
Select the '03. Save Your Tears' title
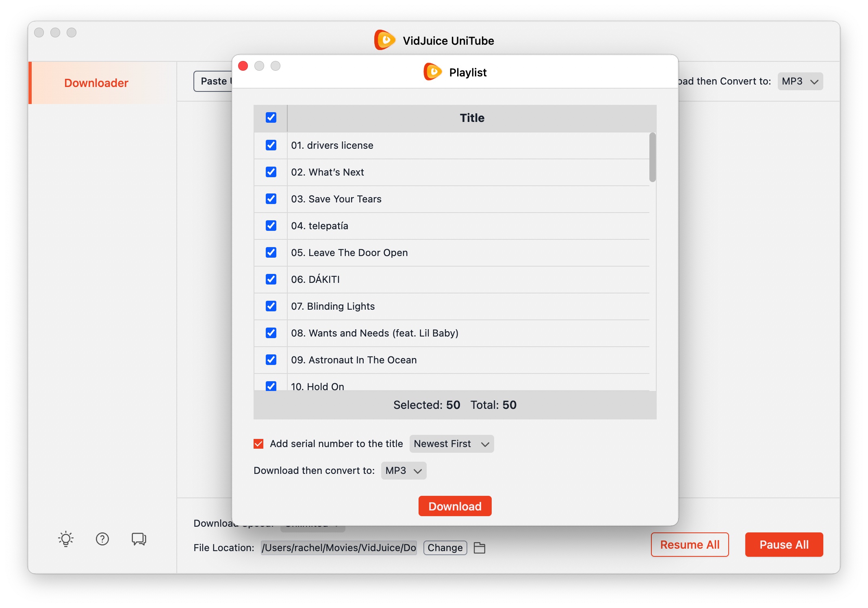click(x=336, y=199)
